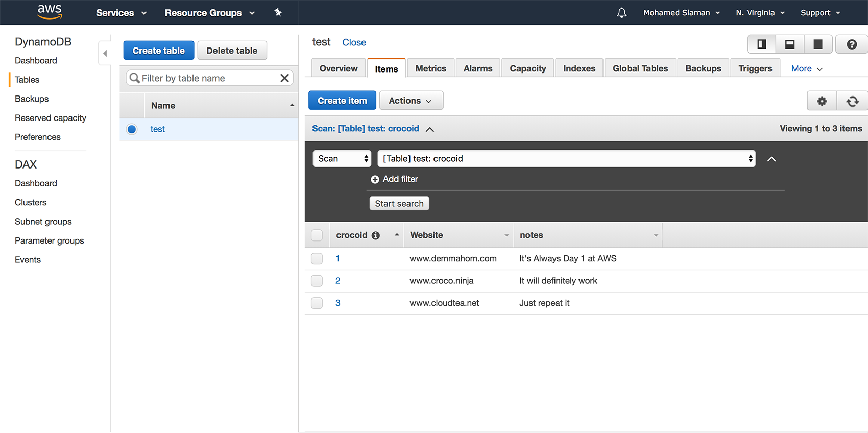
Task: Switch to the Global Tables tab
Action: [x=640, y=68]
